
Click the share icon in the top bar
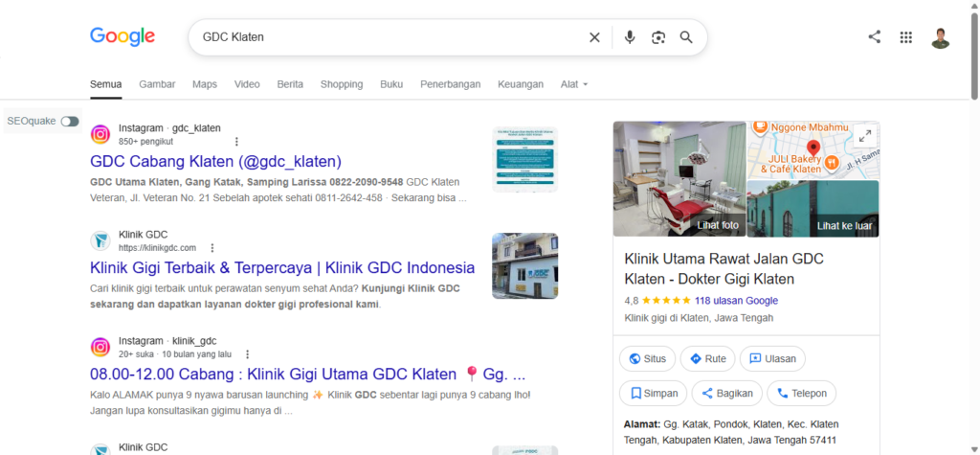pos(875,37)
